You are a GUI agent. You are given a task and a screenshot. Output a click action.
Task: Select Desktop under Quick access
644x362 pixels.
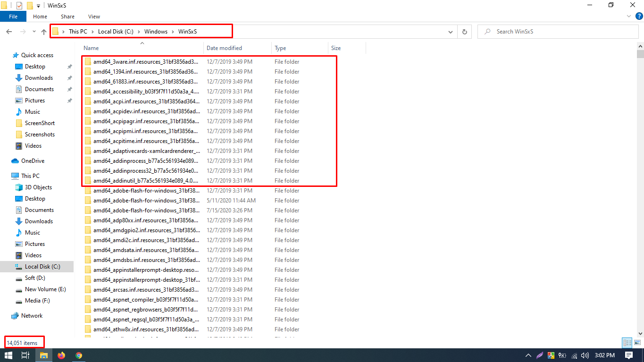[35, 67]
